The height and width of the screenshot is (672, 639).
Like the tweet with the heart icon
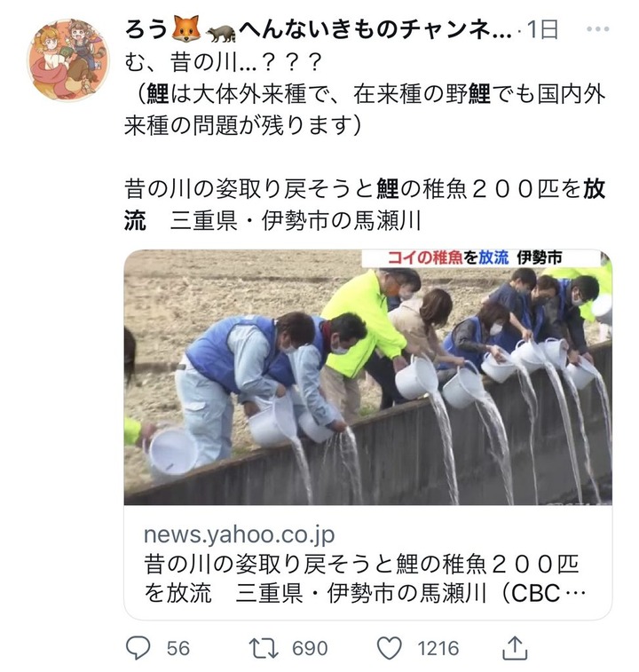click(389, 647)
